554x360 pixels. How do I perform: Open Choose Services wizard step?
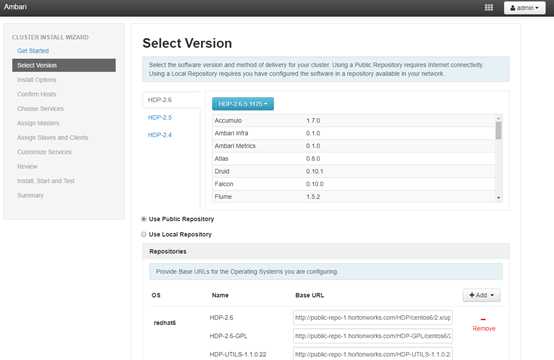click(x=41, y=108)
